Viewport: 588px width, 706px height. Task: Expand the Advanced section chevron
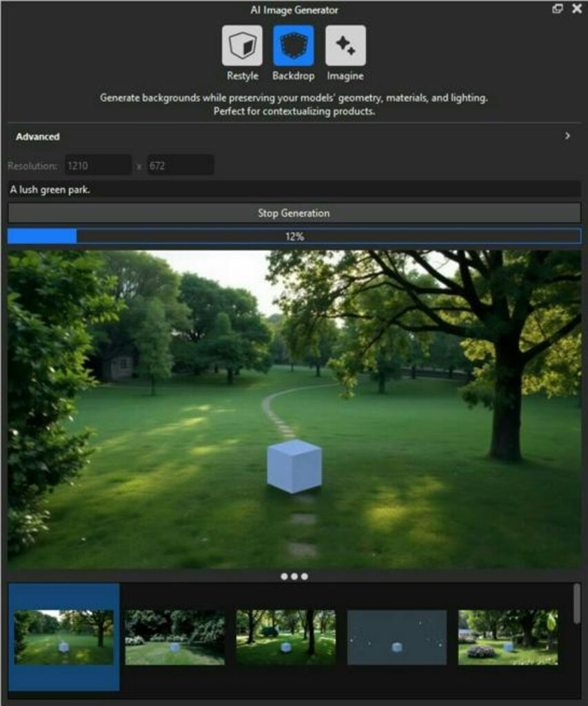click(x=567, y=136)
